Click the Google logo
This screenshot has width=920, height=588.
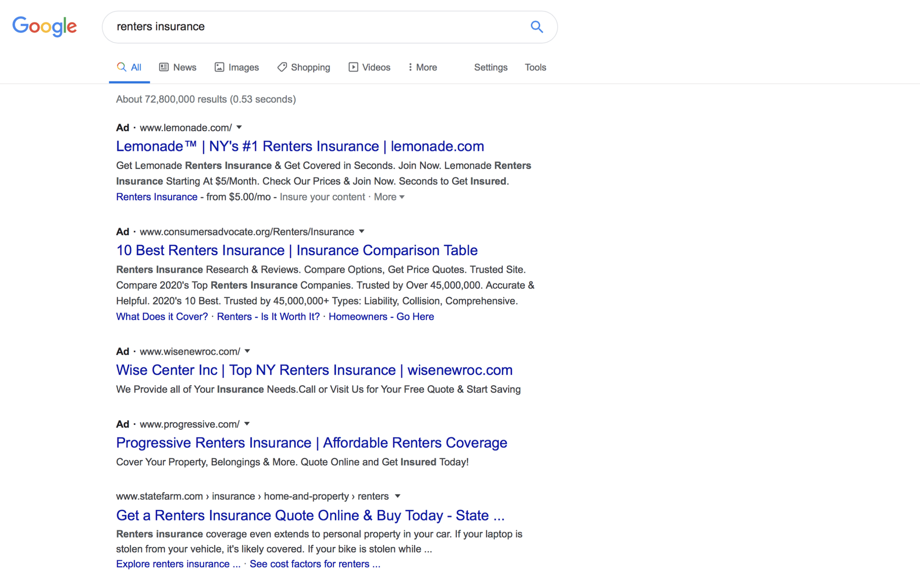coord(45,27)
